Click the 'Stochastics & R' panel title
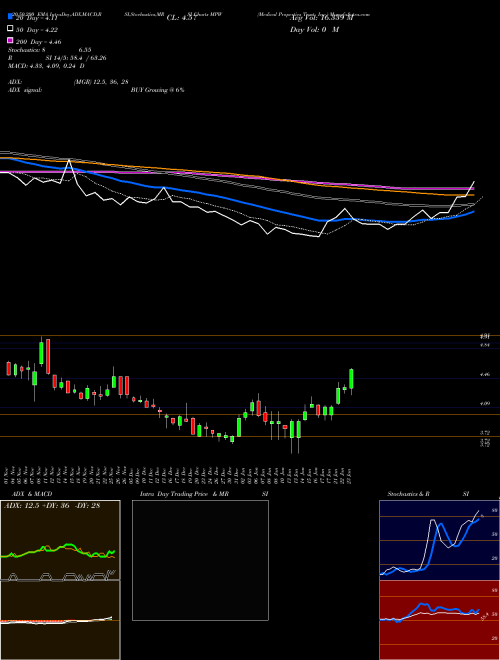Image resolution: width=500 pixels, height=660 pixels. tap(408, 494)
